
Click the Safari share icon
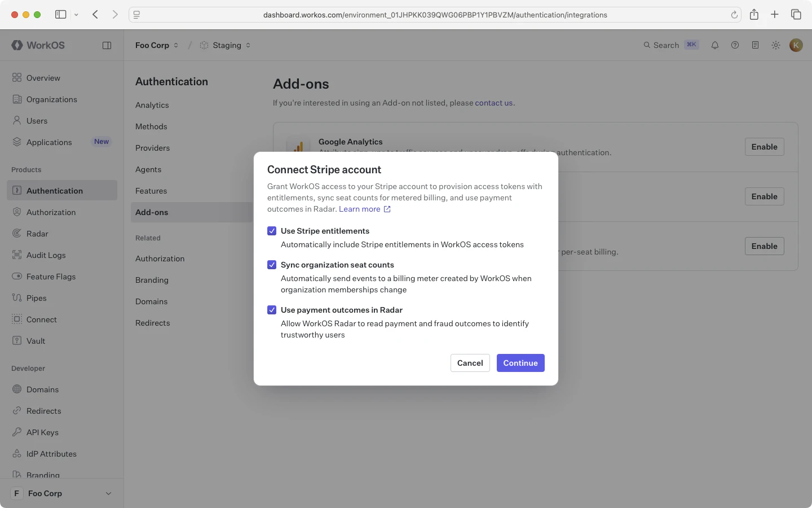tap(754, 15)
